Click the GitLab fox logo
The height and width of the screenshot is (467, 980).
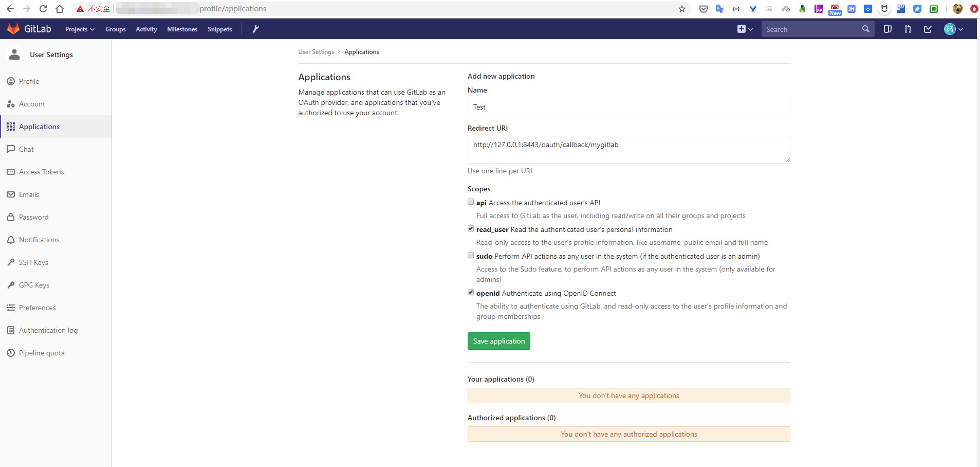[x=13, y=29]
